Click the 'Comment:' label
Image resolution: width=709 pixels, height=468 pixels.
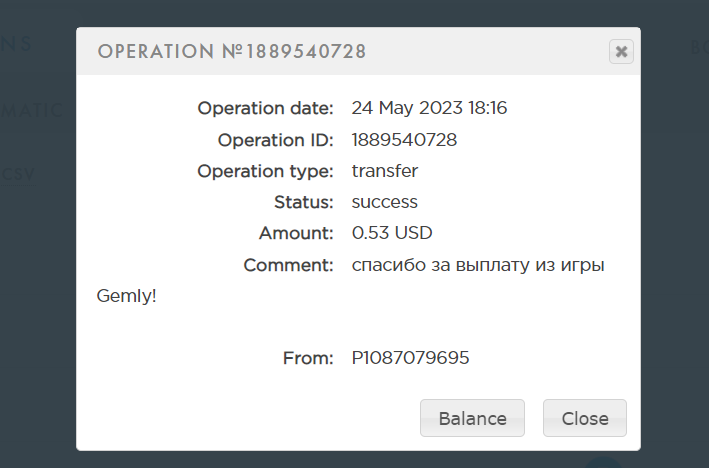coord(288,265)
